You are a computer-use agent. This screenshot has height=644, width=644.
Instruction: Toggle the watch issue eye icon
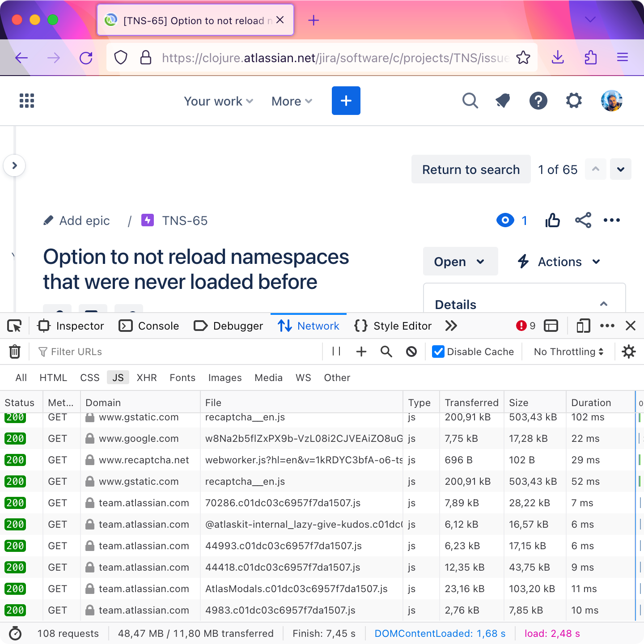point(505,220)
